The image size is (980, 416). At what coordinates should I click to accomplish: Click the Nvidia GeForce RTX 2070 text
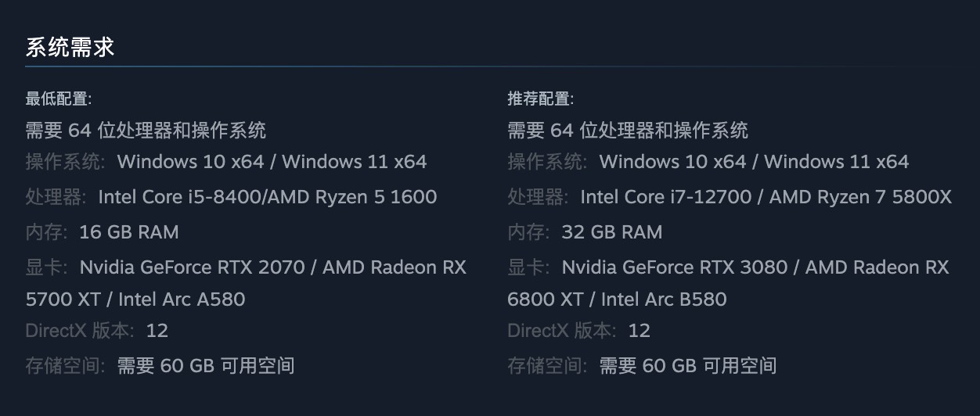(192, 267)
